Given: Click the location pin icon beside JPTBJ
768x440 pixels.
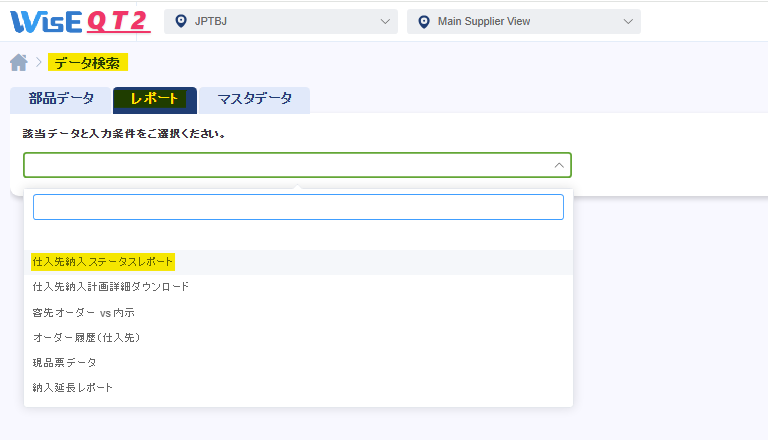Looking at the screenshot, I should 181,22.
